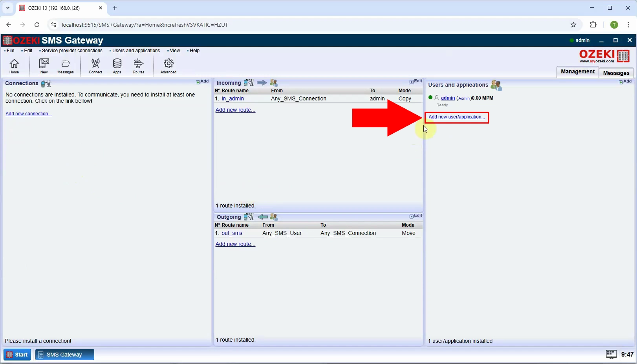This screenshot has height=364, width=637.
Task: Open the Chrome profile avatar T
Action: coord(614,25)
